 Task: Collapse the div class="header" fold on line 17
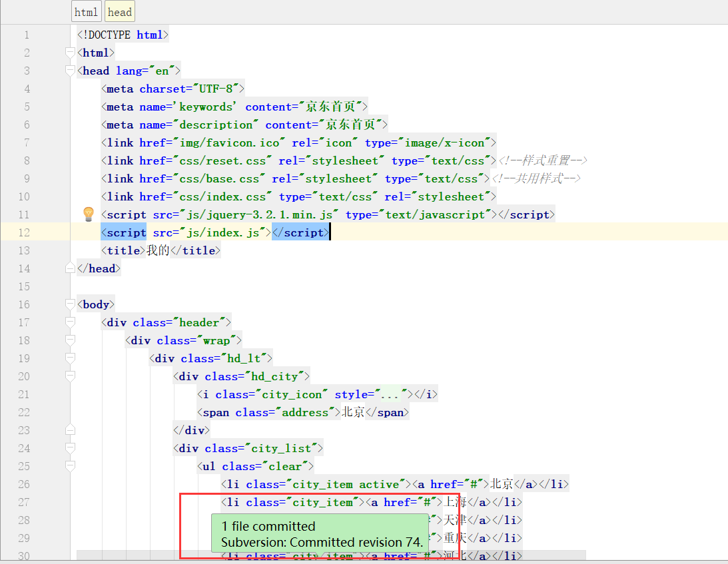coord(70,322)
